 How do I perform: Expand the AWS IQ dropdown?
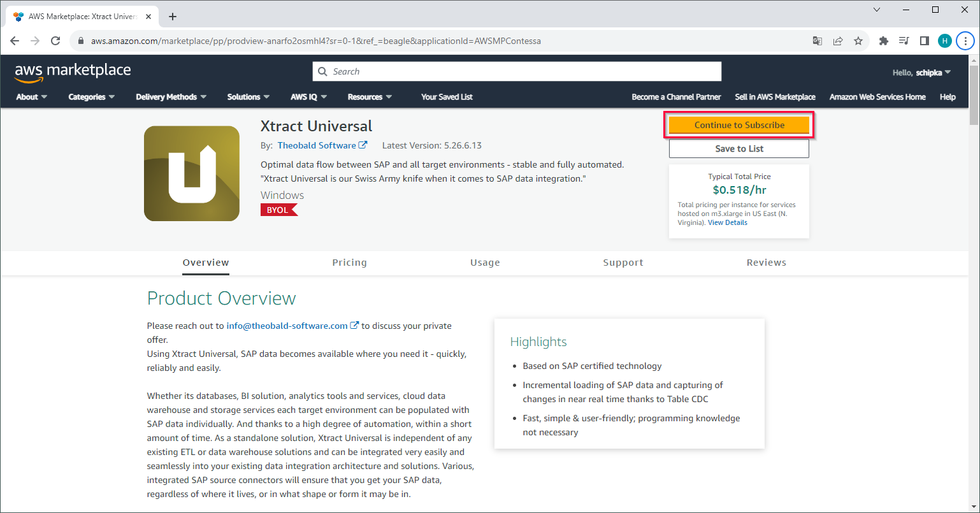point(309,97)
